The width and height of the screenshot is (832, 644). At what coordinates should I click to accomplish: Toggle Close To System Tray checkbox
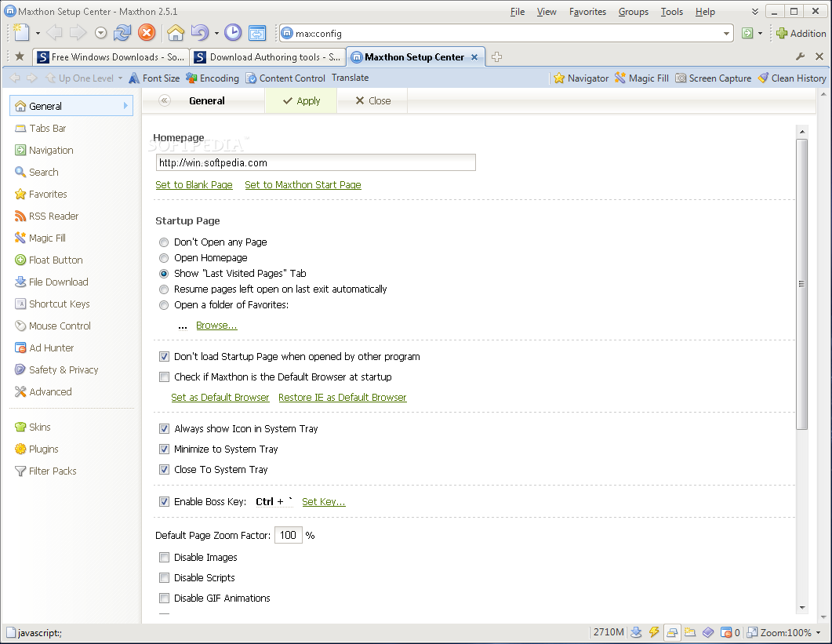165,469
